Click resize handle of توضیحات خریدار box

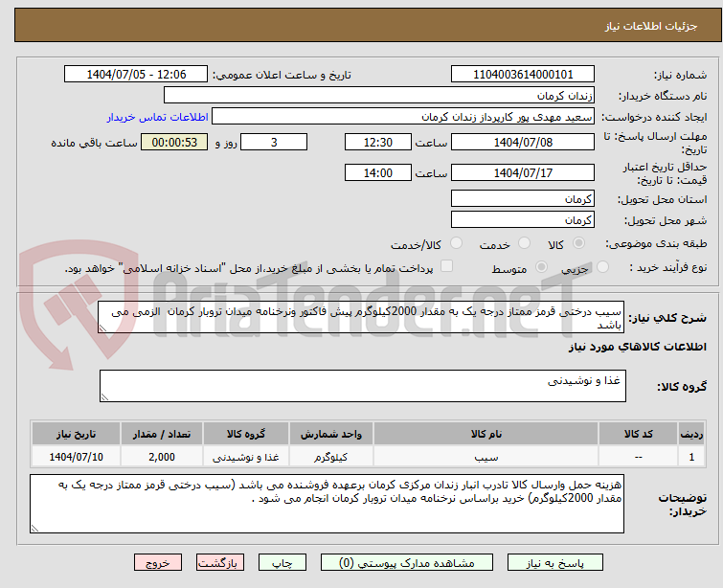tap(34, 529)
